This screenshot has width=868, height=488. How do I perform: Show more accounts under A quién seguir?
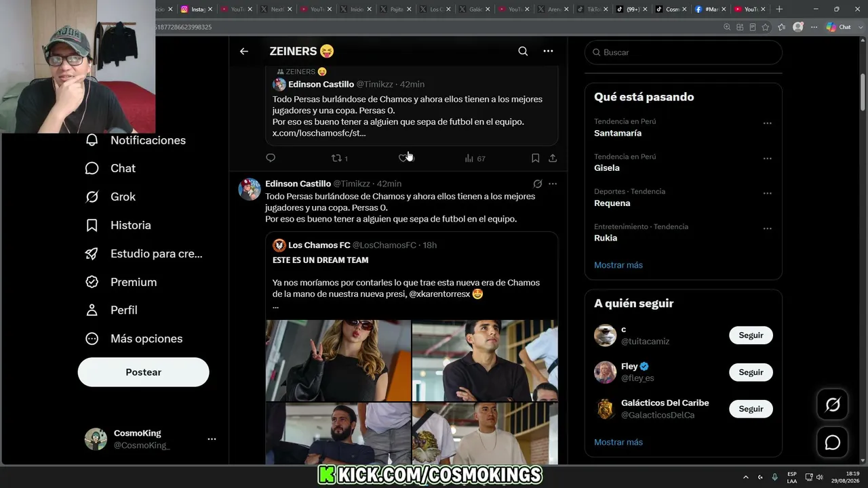tap(618, 442)
